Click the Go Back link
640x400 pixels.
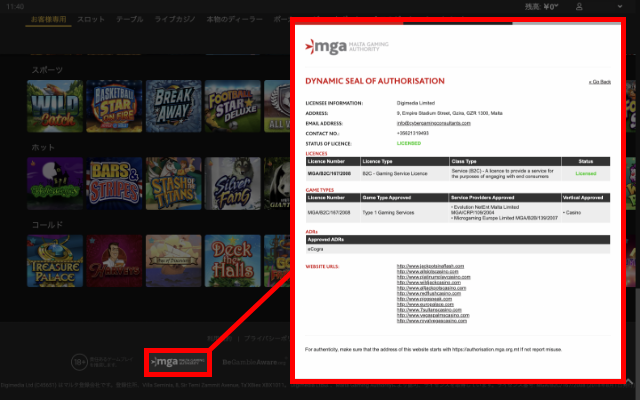[599, 81]
